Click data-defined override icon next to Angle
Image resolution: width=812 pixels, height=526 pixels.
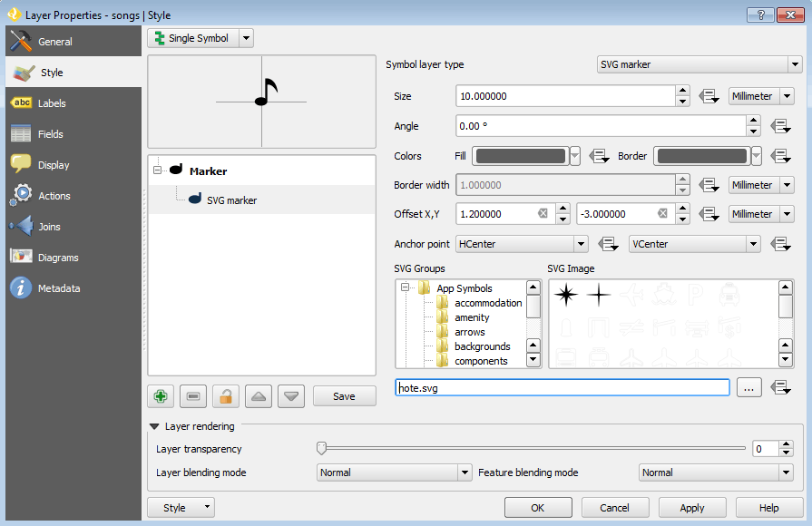[x=779, y=126]
